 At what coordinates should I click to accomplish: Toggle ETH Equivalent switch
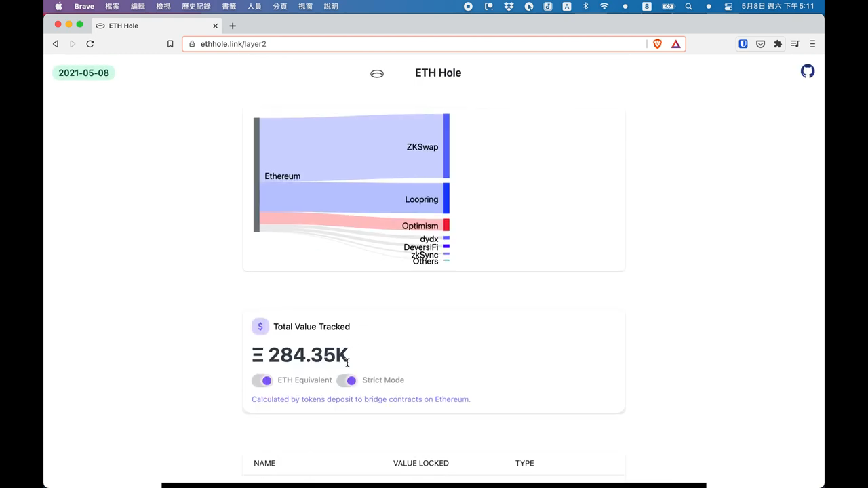coord(262,380)
